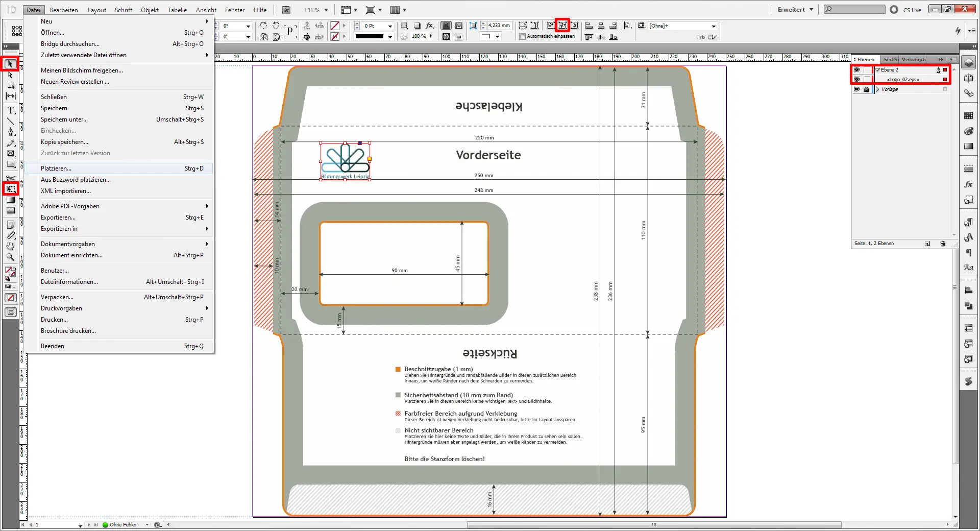Enable the Automatisch einpassen checkbox
This screenshot has width=980, height=531.
523,36
